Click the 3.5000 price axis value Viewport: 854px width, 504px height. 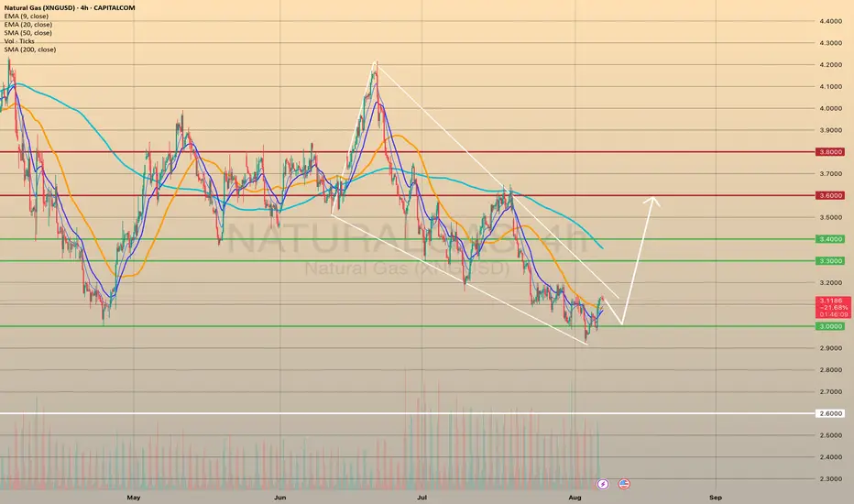pos(830,217)
